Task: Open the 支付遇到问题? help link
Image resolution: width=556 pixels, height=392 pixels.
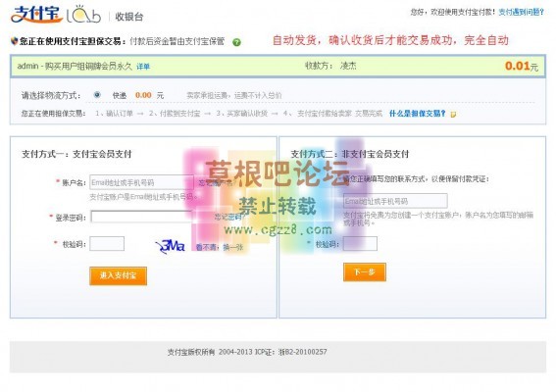Action: click(x=522, y=12)
